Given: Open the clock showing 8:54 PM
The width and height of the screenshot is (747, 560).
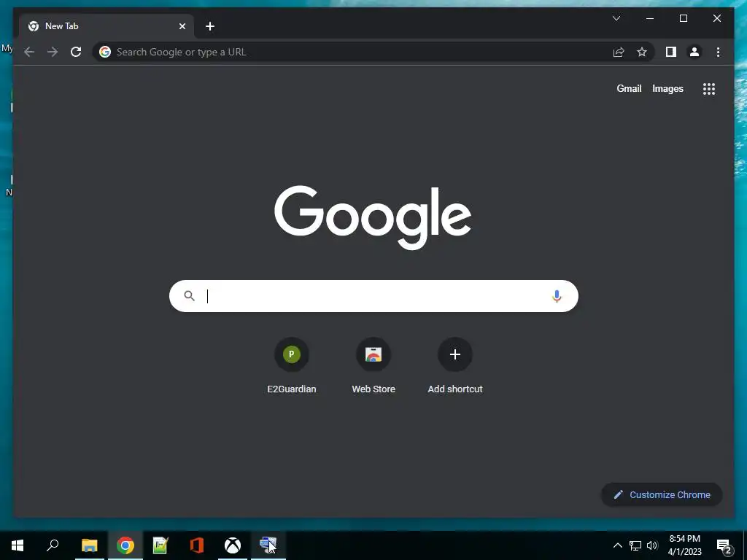Looking at the screenshot, I should 684,545.
